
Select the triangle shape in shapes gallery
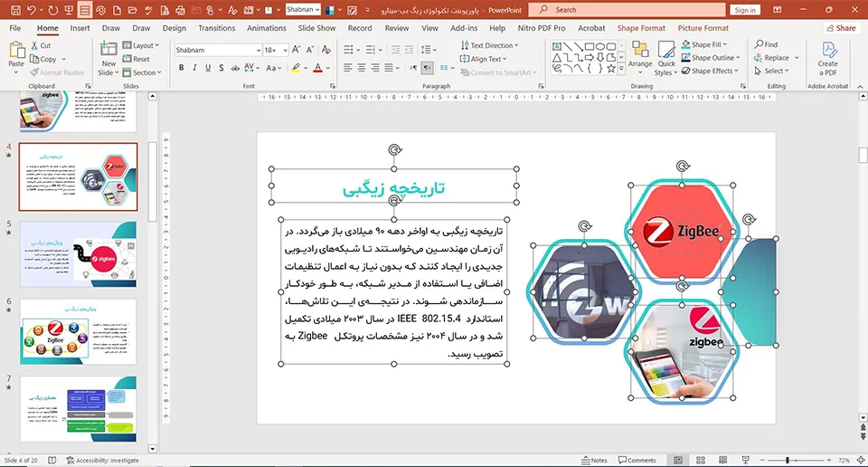(557, 57)
